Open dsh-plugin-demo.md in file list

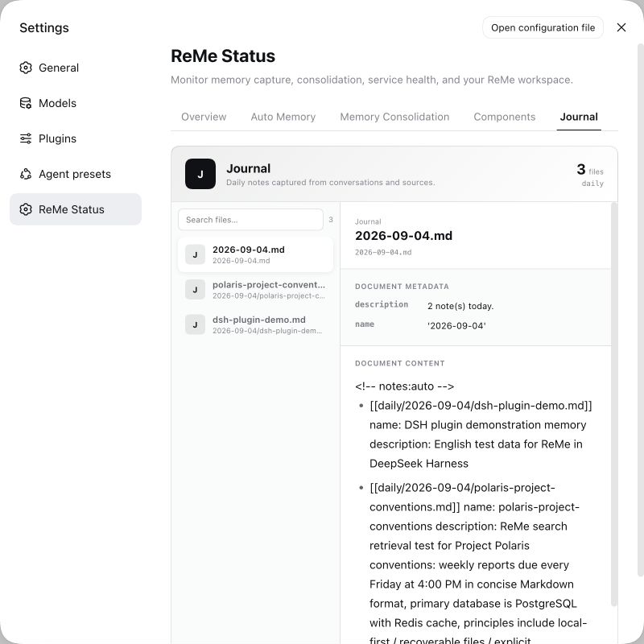coord(255,324)
